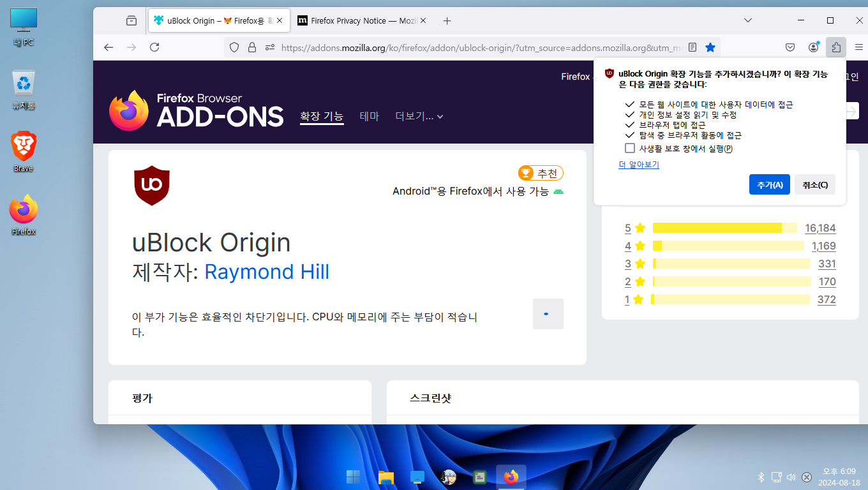Viewport: 868px width, 490px height.
Task: Click the 'Android™용 Firefox에서 사용 가능' text
Action: click(471, 191)
